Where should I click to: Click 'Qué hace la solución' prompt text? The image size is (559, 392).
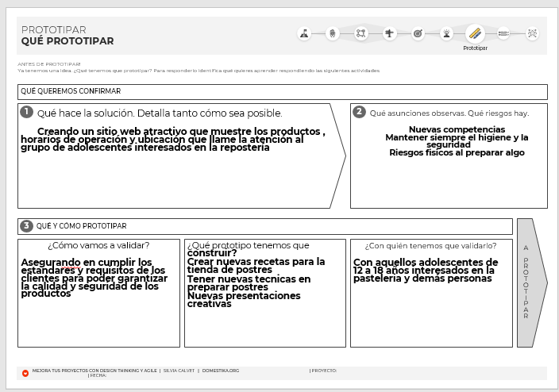(x=160, y=113)
